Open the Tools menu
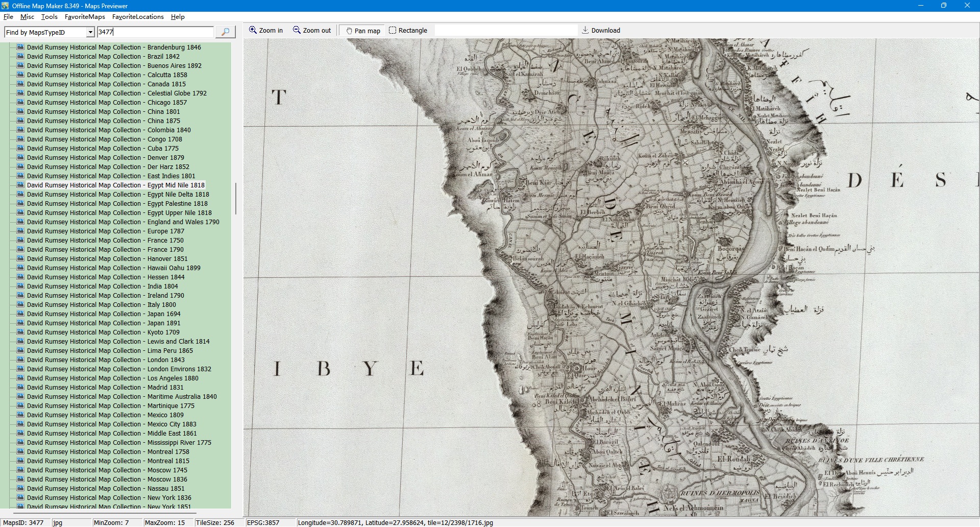Screen dimensions: 980x527 tap(49, 17)
